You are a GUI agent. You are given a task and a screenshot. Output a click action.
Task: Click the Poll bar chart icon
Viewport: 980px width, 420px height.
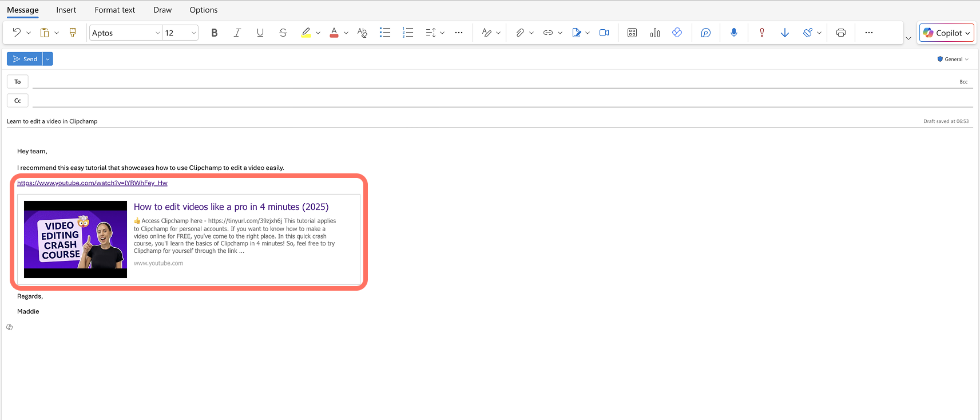click(x=655, y=33)
